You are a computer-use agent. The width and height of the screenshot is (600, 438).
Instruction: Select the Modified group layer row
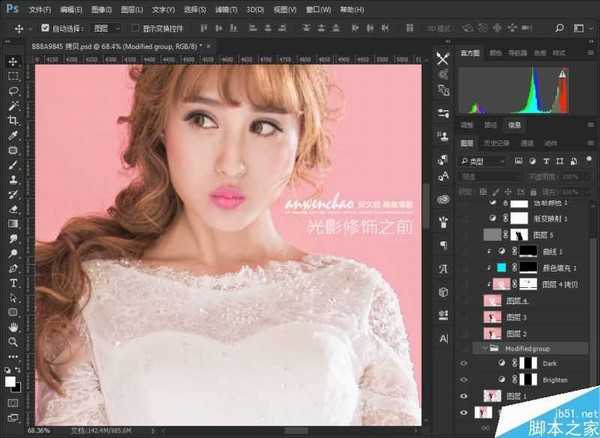click(531, 348)
